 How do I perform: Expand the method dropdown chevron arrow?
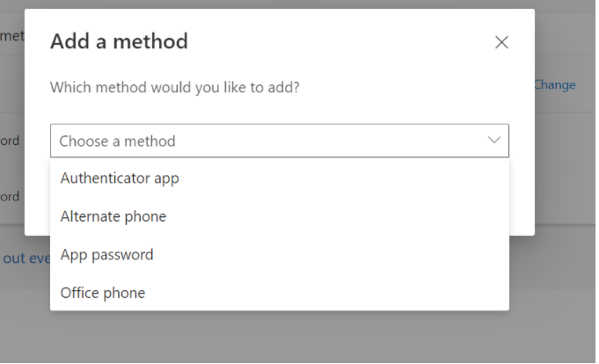(493, 141)
